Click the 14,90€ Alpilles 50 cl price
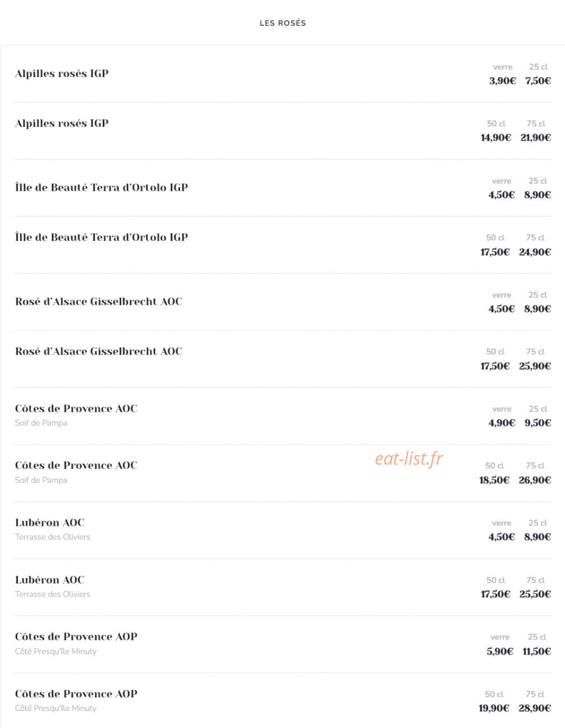The image size is (565, 728). (x=496, y=138)
